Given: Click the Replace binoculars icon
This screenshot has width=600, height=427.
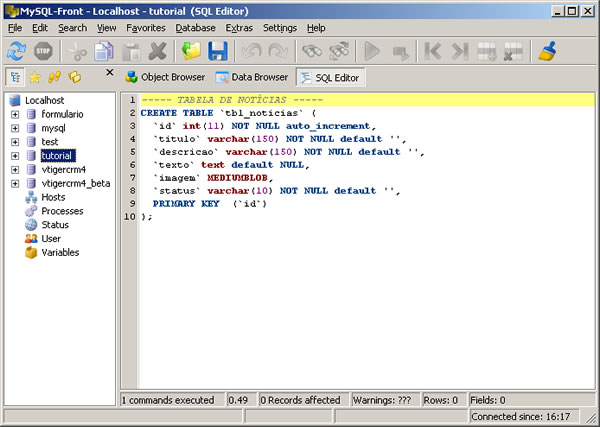Looking at the screenshot, I should 339,51.
